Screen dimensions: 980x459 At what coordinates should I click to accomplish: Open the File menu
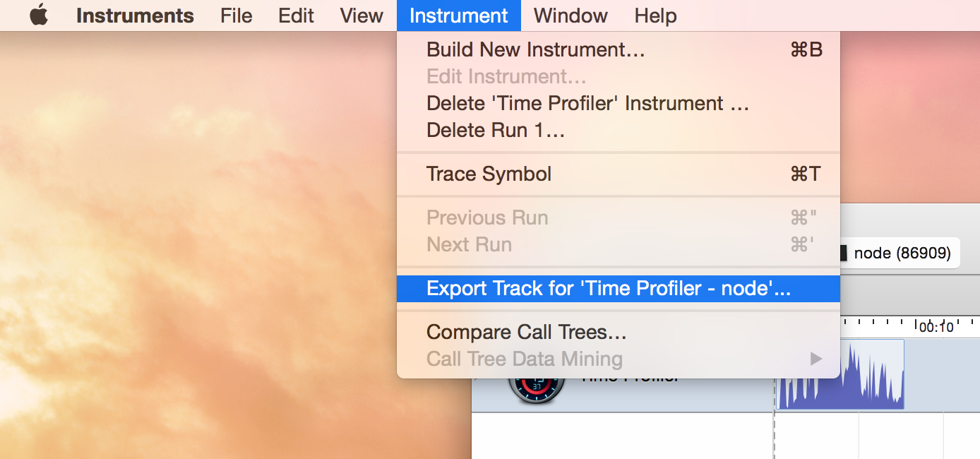pyautogui.click(x=236, y=16)
